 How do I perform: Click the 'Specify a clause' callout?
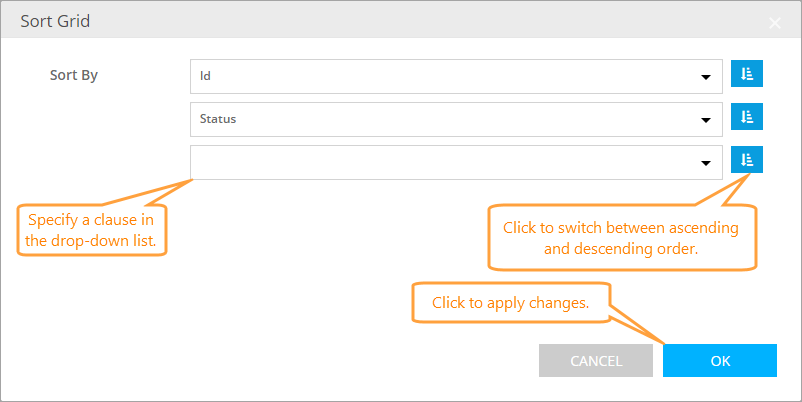click(x=90, y=219)
